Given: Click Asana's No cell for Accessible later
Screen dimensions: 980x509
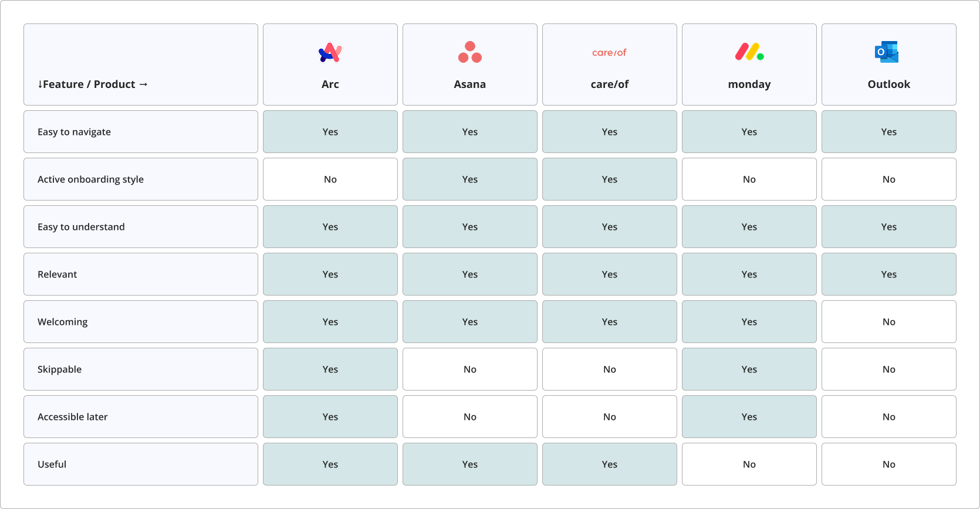Looking at the screenshot, I should (x=470, y=417).
